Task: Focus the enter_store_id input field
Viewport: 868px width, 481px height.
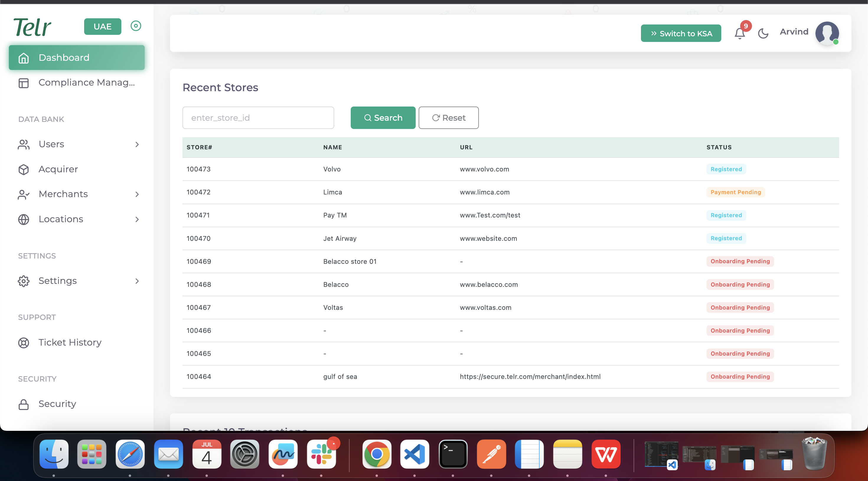Action: point(258,117)
